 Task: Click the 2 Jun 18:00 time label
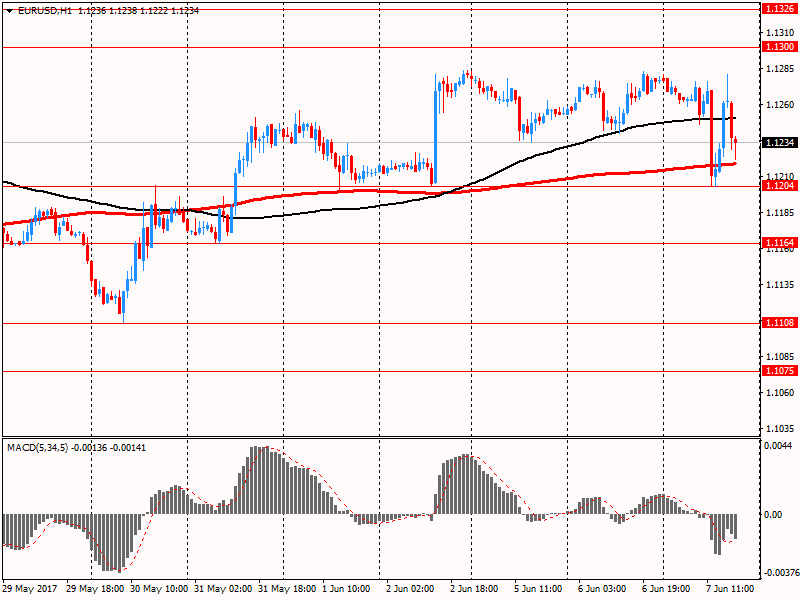click(474, 589)
